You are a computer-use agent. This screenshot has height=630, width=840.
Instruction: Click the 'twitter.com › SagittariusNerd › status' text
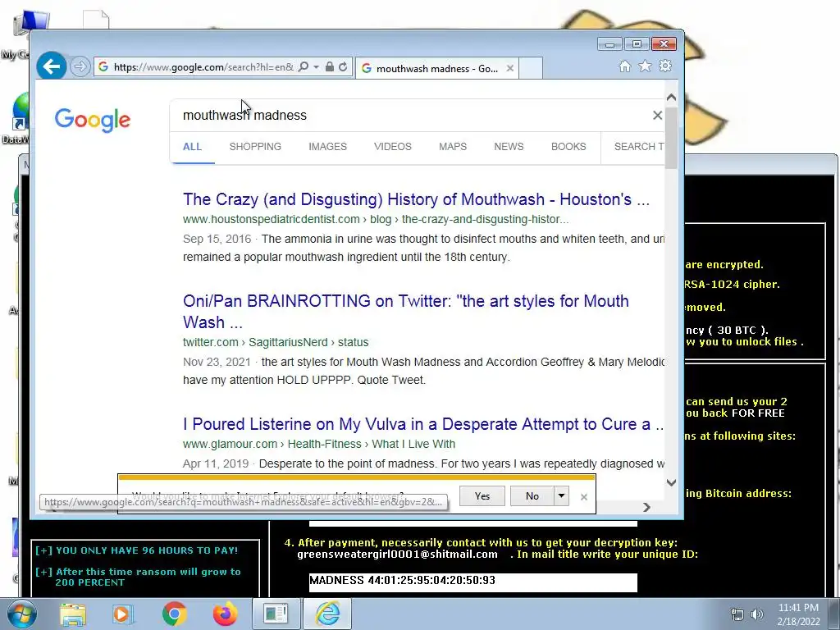276,342
